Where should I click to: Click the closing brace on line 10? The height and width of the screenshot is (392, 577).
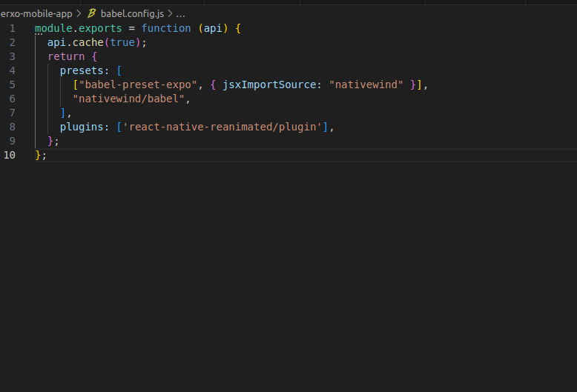(x=38, y=155)
